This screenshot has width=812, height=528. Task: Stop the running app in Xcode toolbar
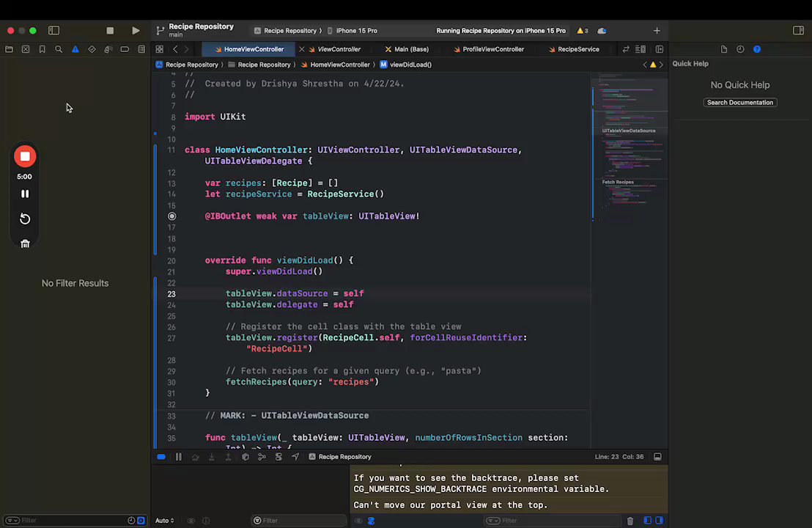click(110, 31)
